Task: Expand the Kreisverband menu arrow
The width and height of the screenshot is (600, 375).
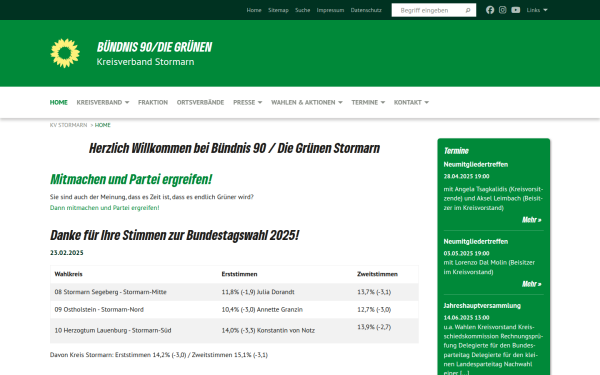Action: [127, 103]
